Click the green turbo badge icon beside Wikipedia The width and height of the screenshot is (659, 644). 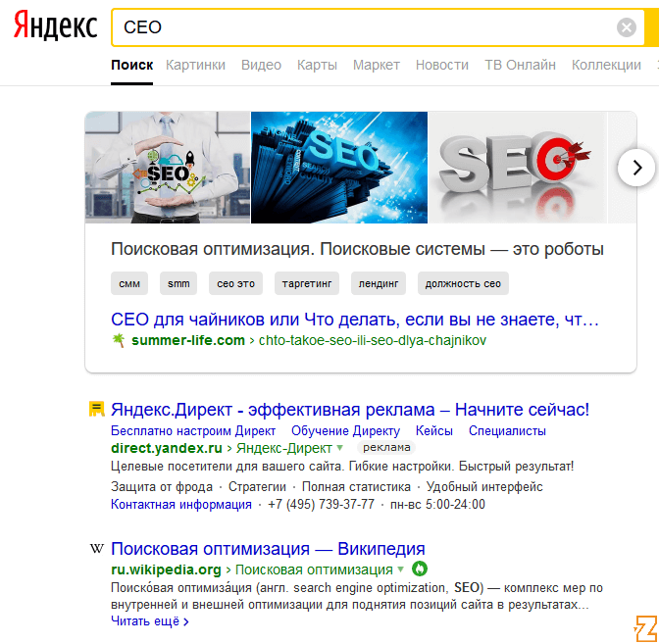tap(420, 570)
